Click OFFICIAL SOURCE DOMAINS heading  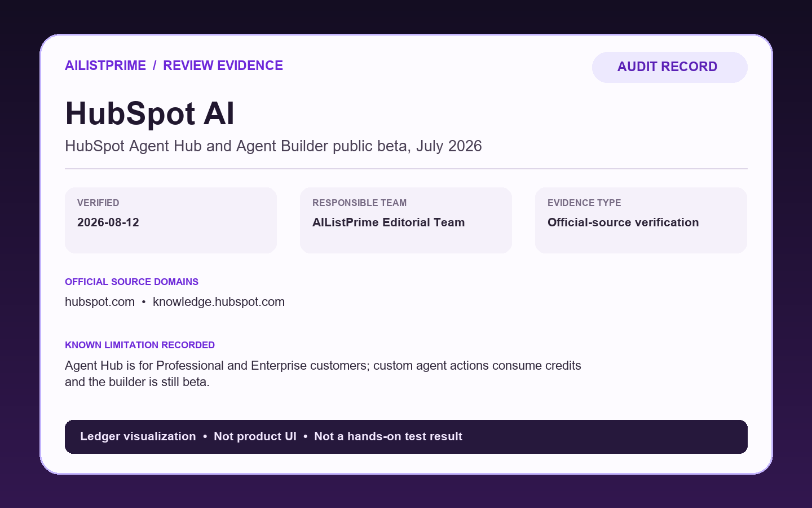(131, 282)
